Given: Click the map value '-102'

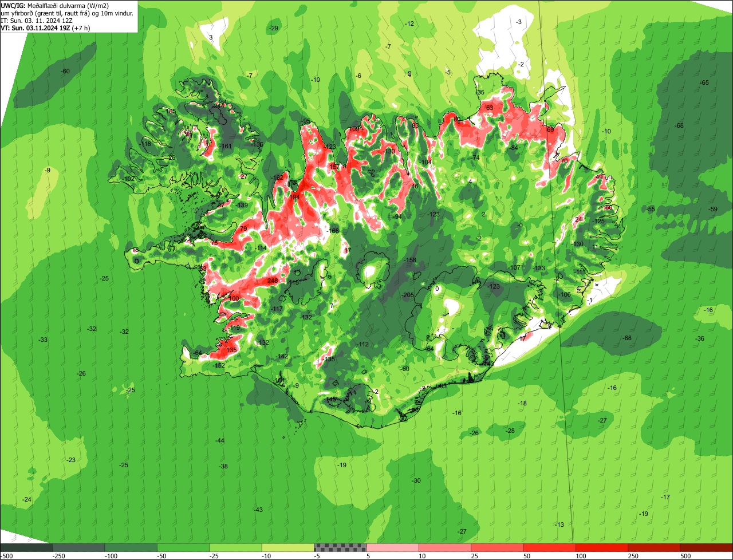Looking at the screenshot, I should pos(129,179).
